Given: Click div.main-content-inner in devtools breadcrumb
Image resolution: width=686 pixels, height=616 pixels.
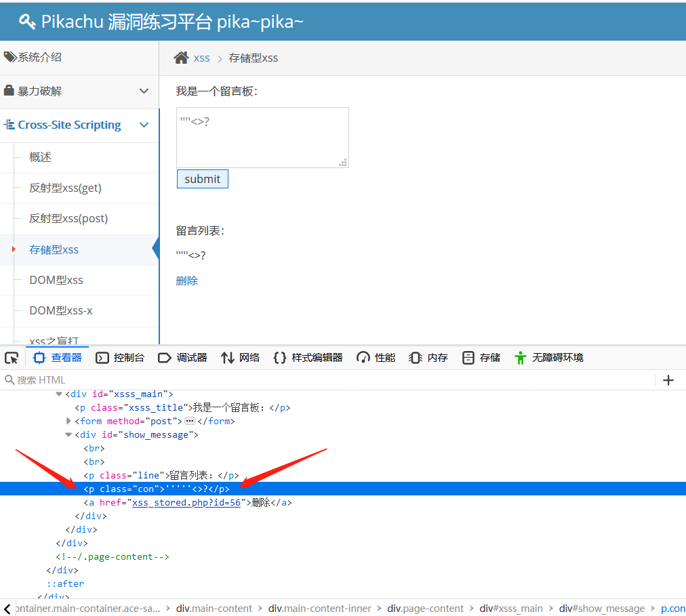Looking at the screenshot, I should pyautogui.click(x=319, y=609).
